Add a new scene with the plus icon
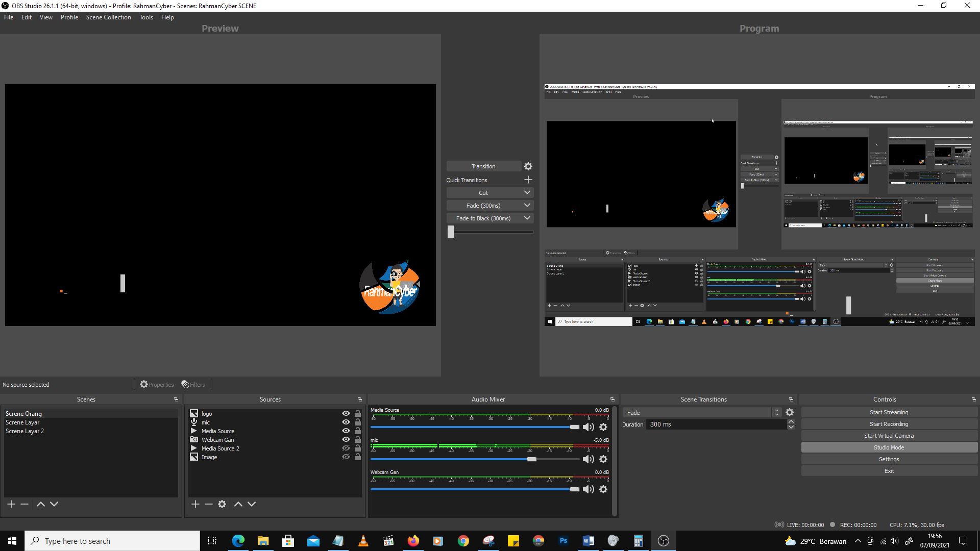This screenshot has width=980, height=551. pos(11,504)
